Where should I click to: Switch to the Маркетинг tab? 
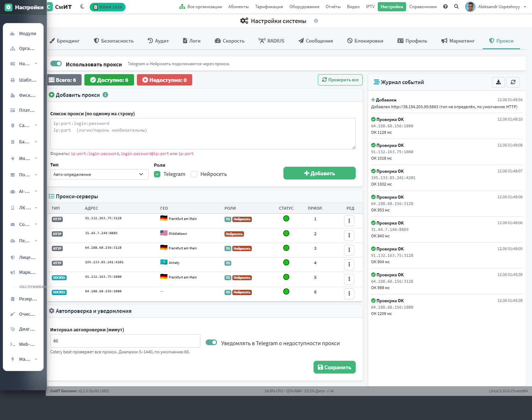[x=458, y=41]
